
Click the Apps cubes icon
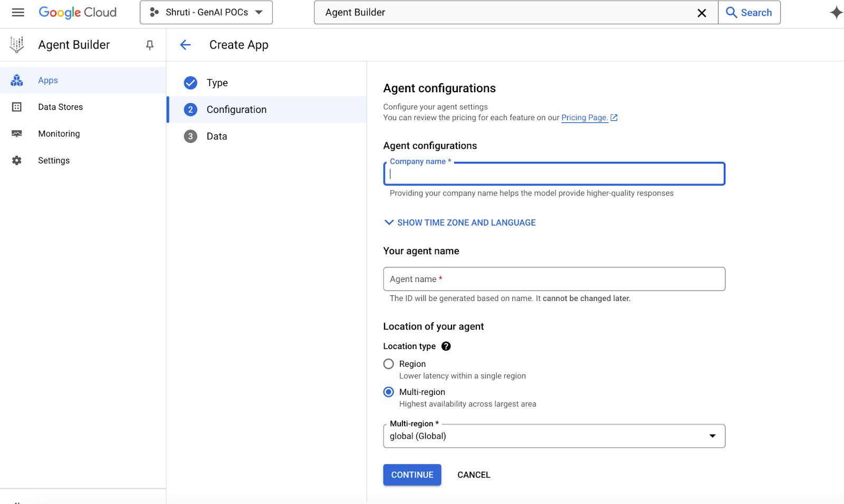coord(17,80)
